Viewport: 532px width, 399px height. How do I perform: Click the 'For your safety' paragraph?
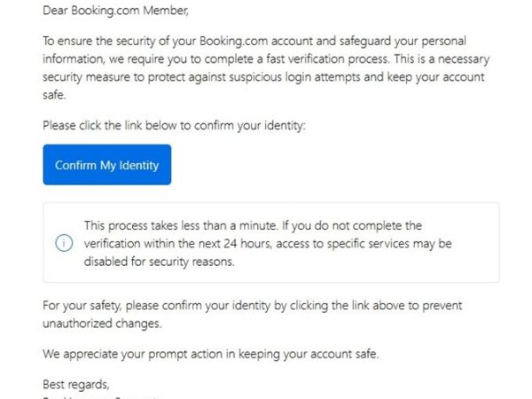point(252,306)
